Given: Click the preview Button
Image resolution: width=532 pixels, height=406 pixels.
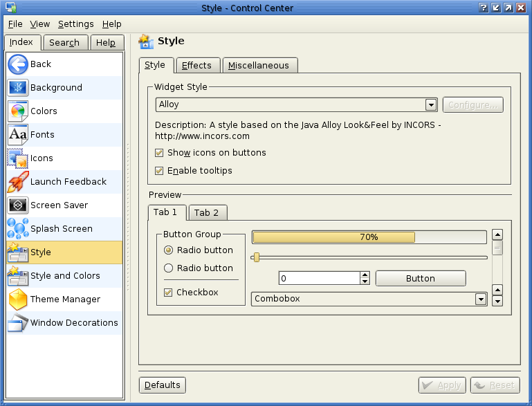Looking at the screenshot, I should coord(421,279).
